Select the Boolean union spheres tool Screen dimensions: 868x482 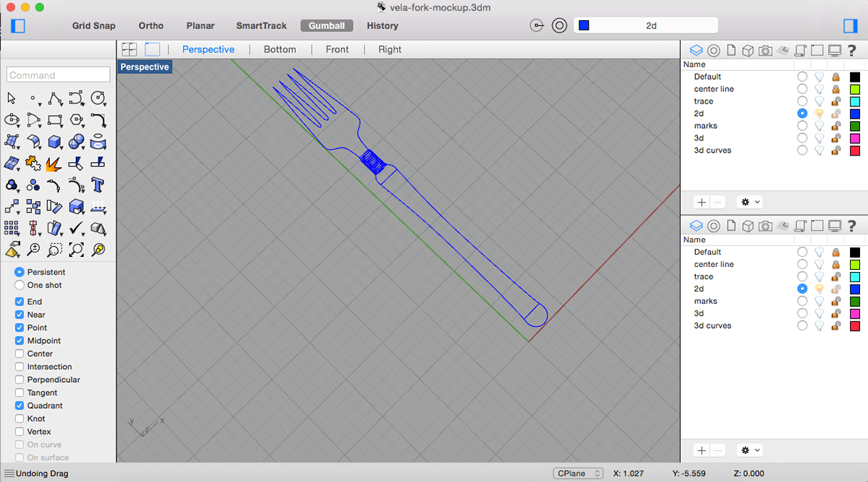77,142
